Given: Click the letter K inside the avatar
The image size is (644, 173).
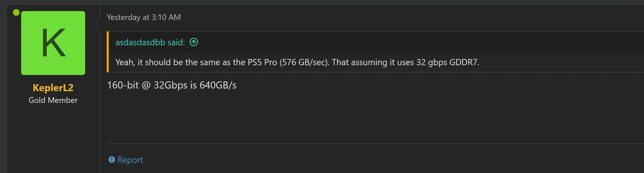Looking at the screenshot, I should (53, 43).
